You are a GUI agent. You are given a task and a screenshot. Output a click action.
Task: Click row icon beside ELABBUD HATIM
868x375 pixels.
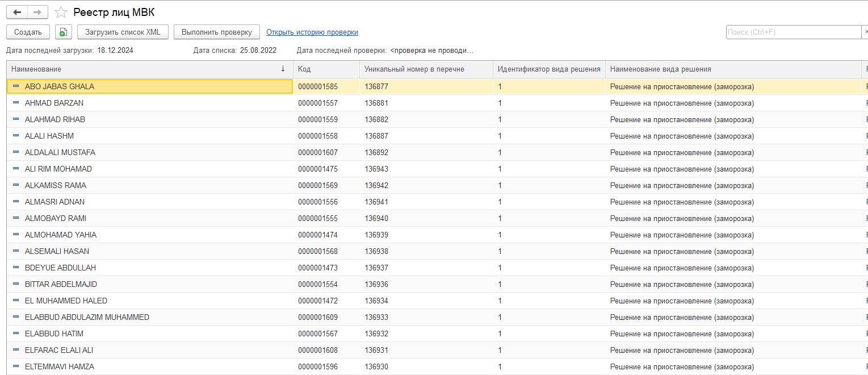pos(16,334)
